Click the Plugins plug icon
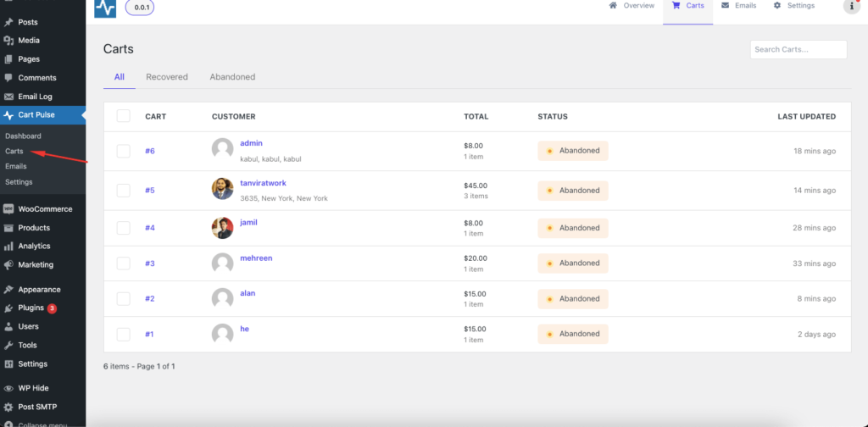Screen dimensions: 868x427 [8, 308]
